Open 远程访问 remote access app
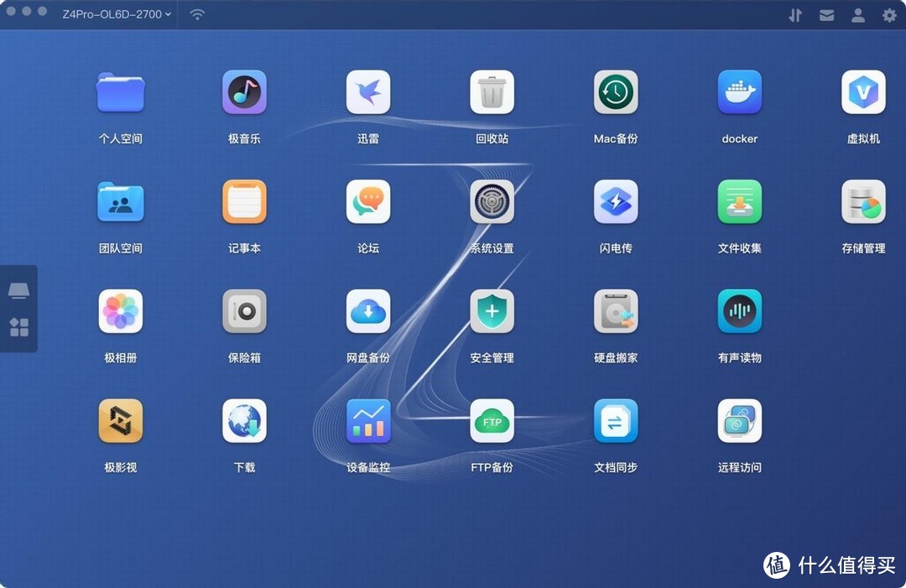The width and height of the screenshot is (906, 588). coord(740,421)
